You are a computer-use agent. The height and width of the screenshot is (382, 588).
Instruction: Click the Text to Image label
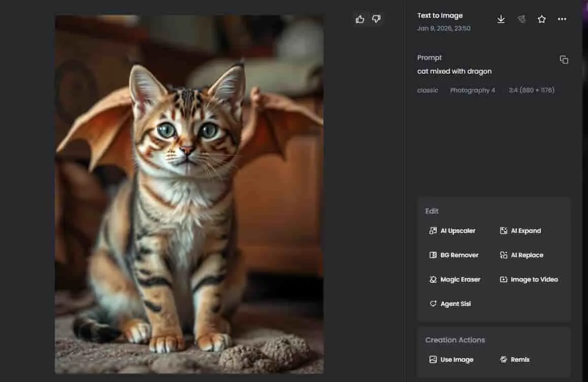point(440,15)
